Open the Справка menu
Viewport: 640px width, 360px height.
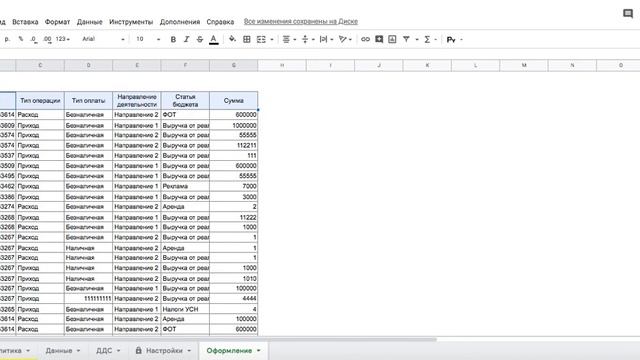pos(220,22)
